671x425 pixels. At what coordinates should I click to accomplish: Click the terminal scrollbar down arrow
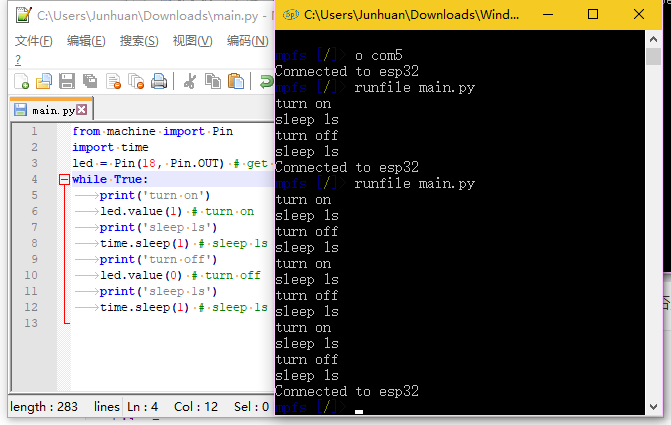click(653, 407)
